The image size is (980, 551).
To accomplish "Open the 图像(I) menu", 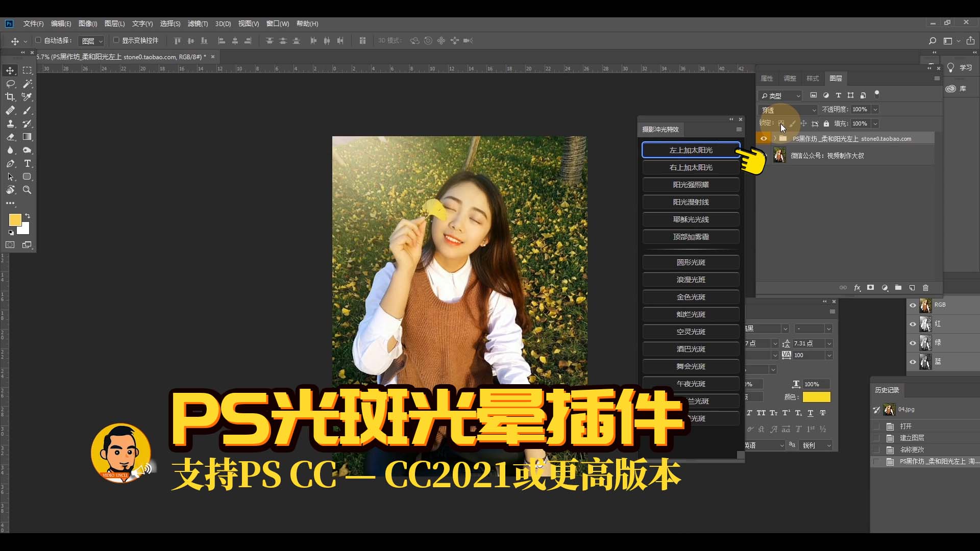I will pyautogui.click(x=88, y=24).
